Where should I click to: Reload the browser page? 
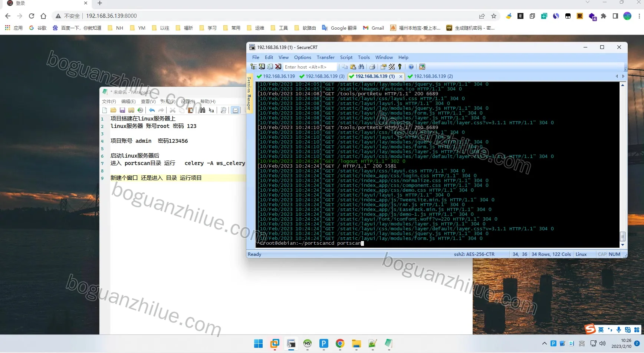[x=32, y=16]
